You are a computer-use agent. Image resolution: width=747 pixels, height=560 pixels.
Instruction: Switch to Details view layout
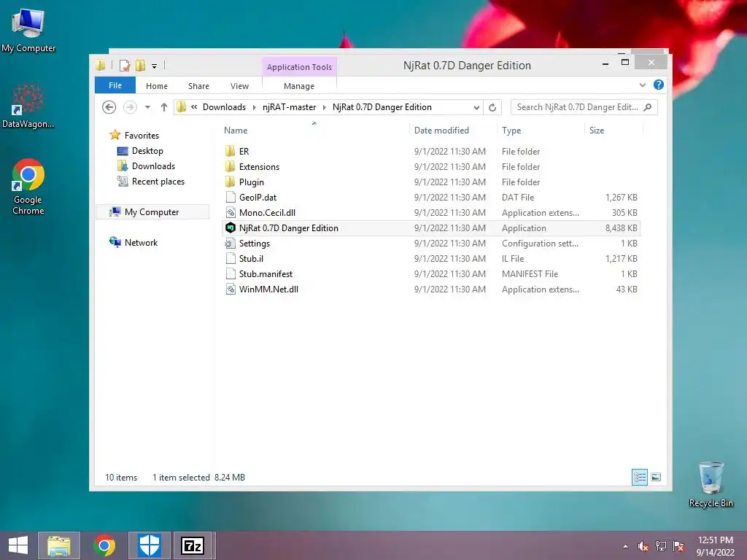(640, 477)
